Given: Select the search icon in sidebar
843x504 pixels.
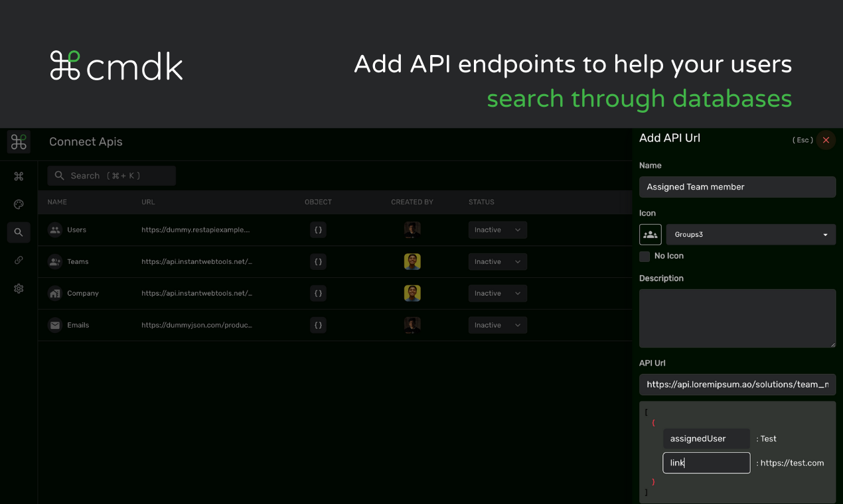Looking at the screenshot, I should pyautogui.click(x=19, y=232).
